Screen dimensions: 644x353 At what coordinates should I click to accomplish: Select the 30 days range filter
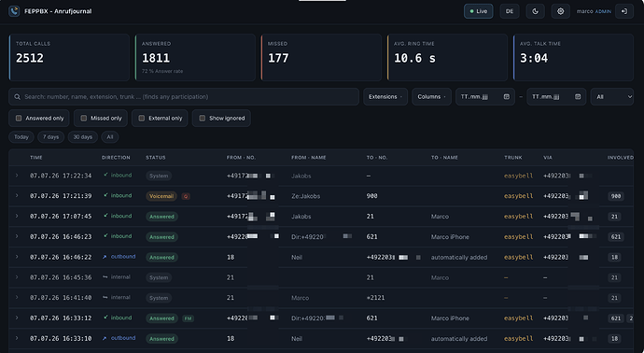(x=82, y=137)
